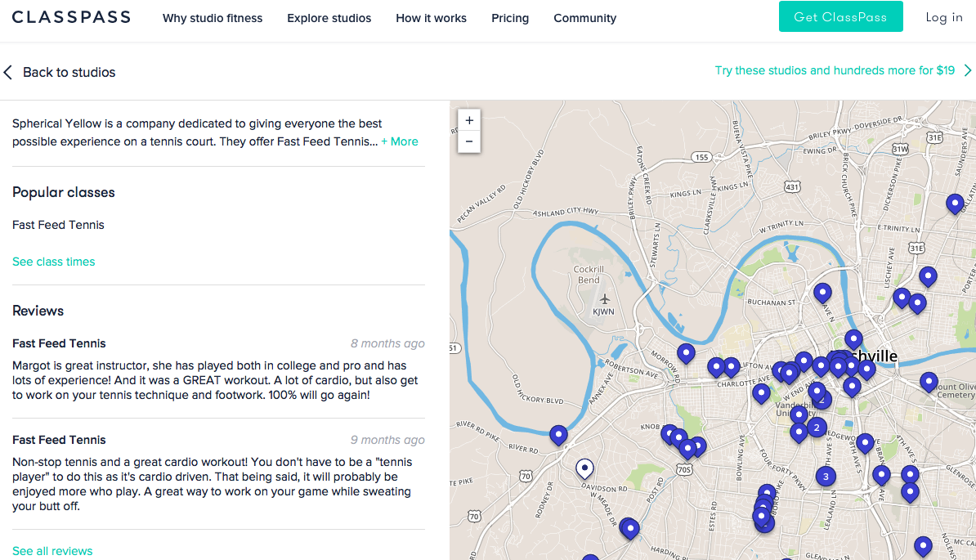The height and width of the screenshot is (560, 976).
Task: Click the 9 months ago review title
Action: [59, 440]
